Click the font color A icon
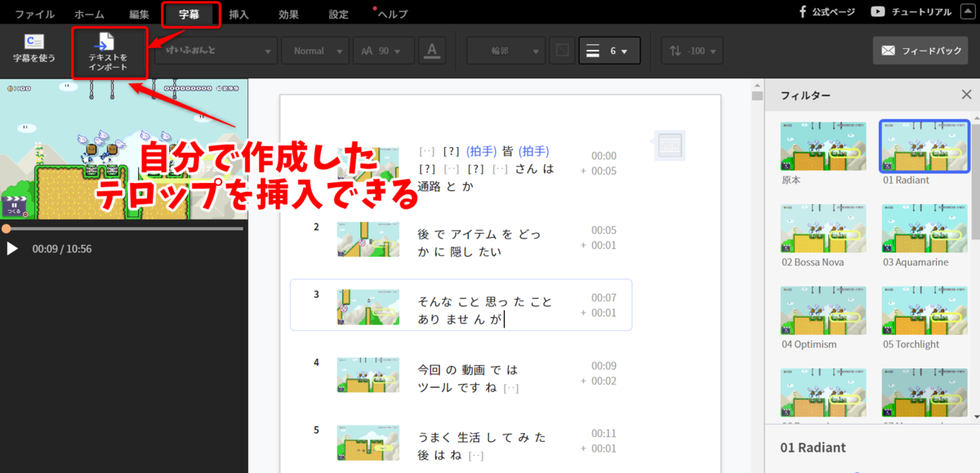Screen dimensions: 980x473 pyautogui.click(x=431, y=51)
